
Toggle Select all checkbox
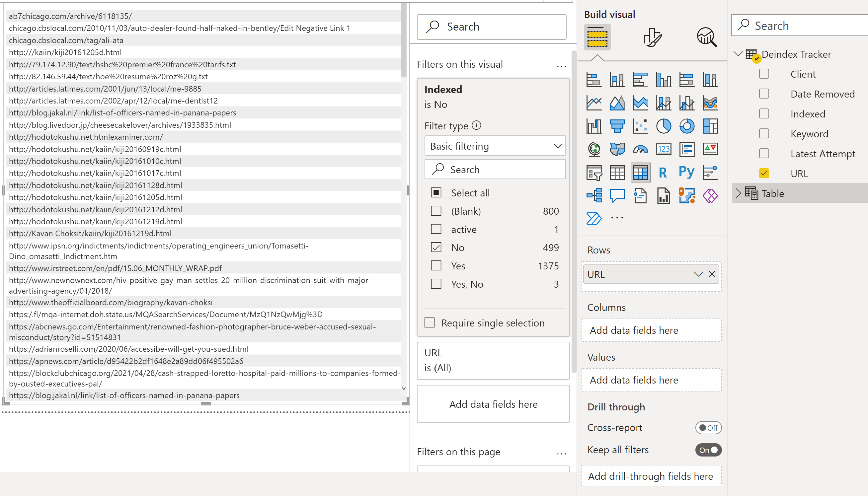point(436,192)
